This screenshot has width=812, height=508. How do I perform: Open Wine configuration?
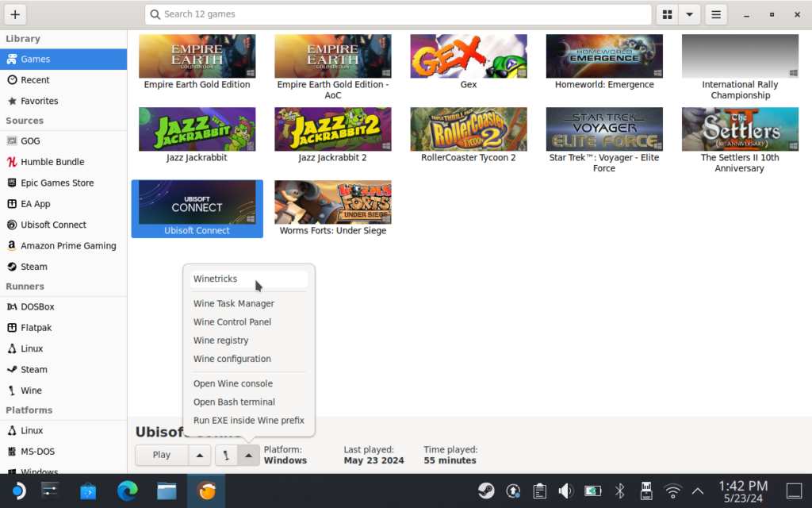click(248, 359)
